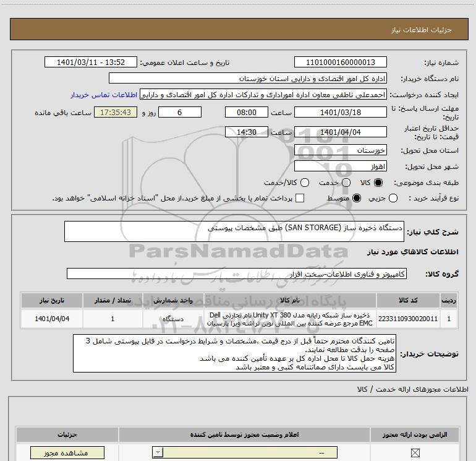Click the تعداد / مقدار column header
Screen dimensions: 476x461
click(x=113, y=300)
